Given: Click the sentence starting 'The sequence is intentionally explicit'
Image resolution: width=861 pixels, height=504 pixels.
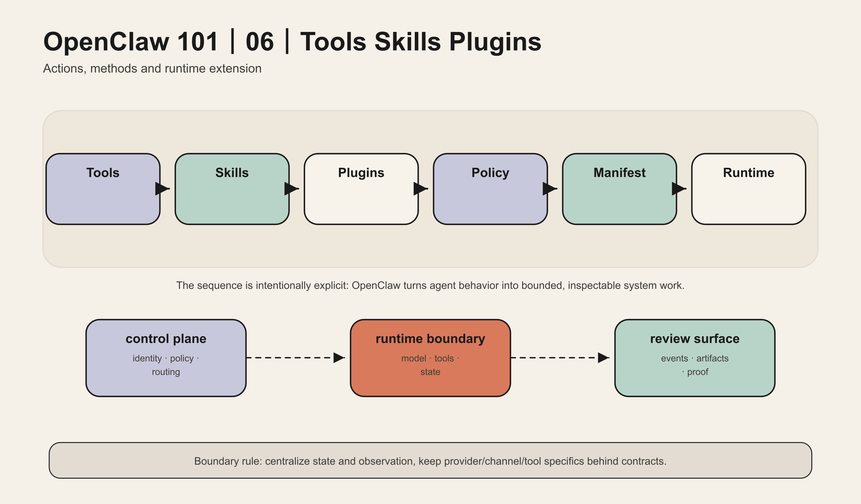Looking at the screenshot, I should [x=430, y=285].
